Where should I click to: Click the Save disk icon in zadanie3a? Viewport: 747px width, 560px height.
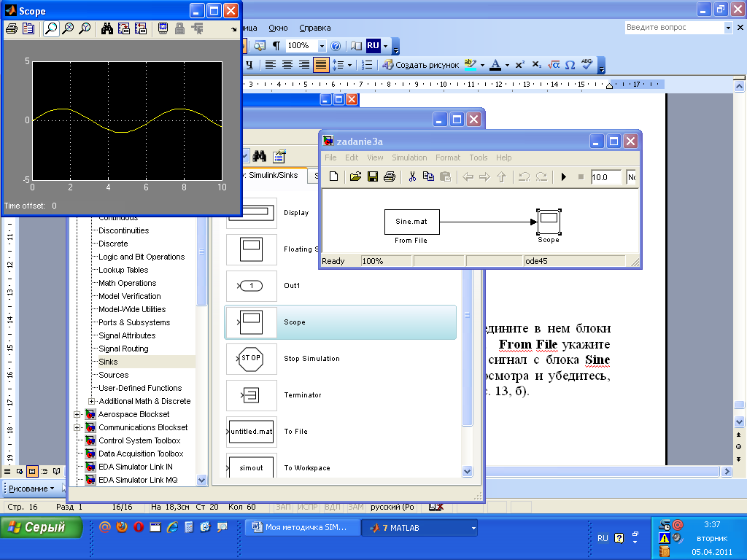(x=373, y=176)
